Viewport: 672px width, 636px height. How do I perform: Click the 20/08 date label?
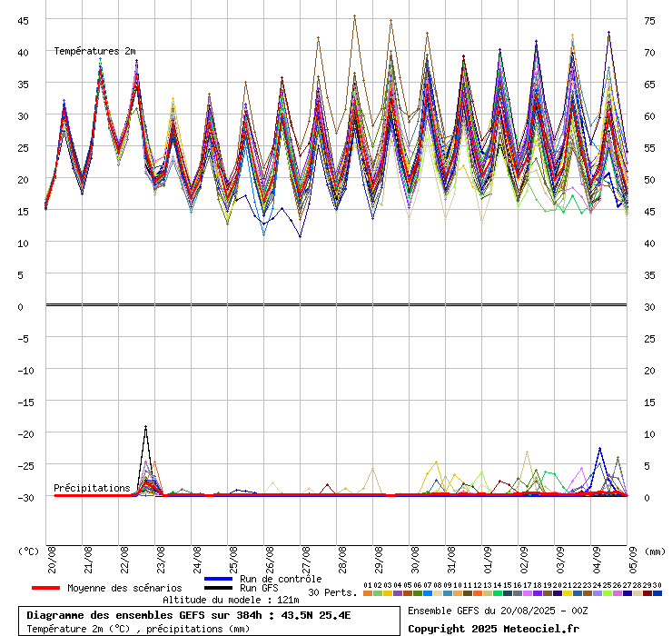pos(52,560)
